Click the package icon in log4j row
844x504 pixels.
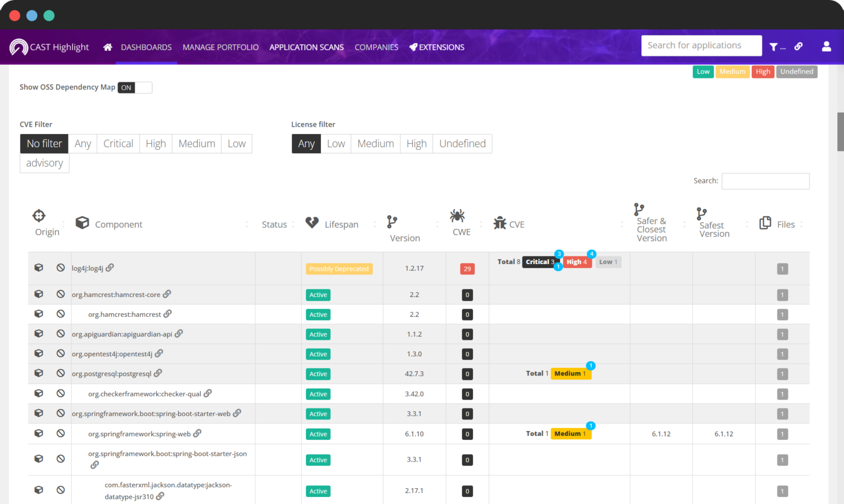(38, 267)
